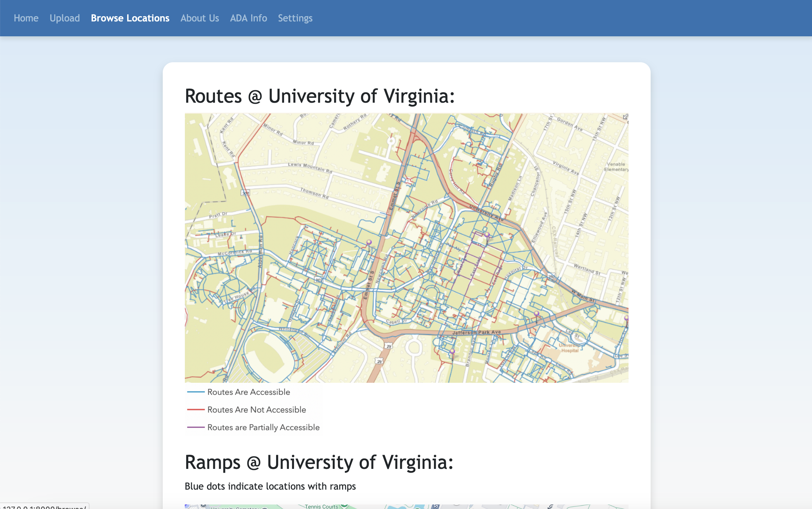This screenshot has width=812, height=509.
Task: Click blue Routes Are Accessible legend line
Action: coord(196,392)
